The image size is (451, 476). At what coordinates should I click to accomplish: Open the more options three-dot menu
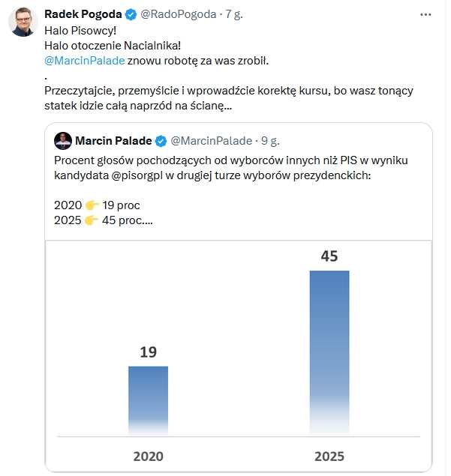[x=426, y=14]
